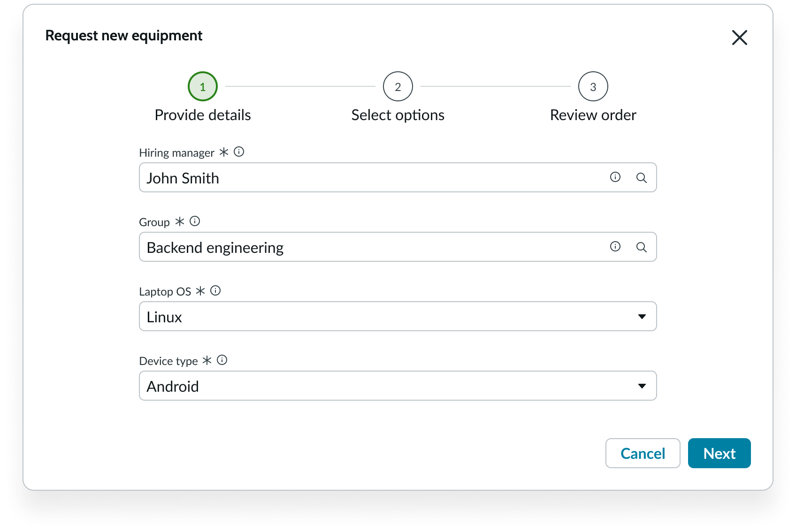Go to step 1 Provide details
Viewport: 796px width, 532px height.
pos(203,86)
